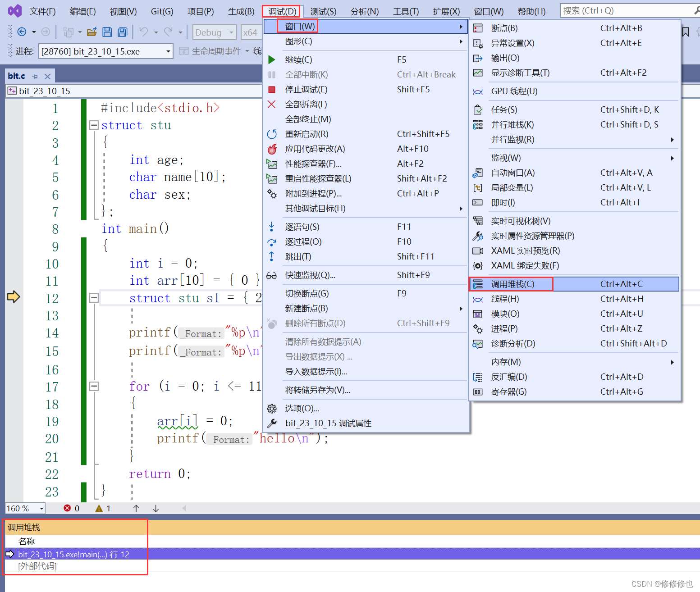700x592 pixels.
Task: Collapse the for loop code block
Action: pos(94,386)
